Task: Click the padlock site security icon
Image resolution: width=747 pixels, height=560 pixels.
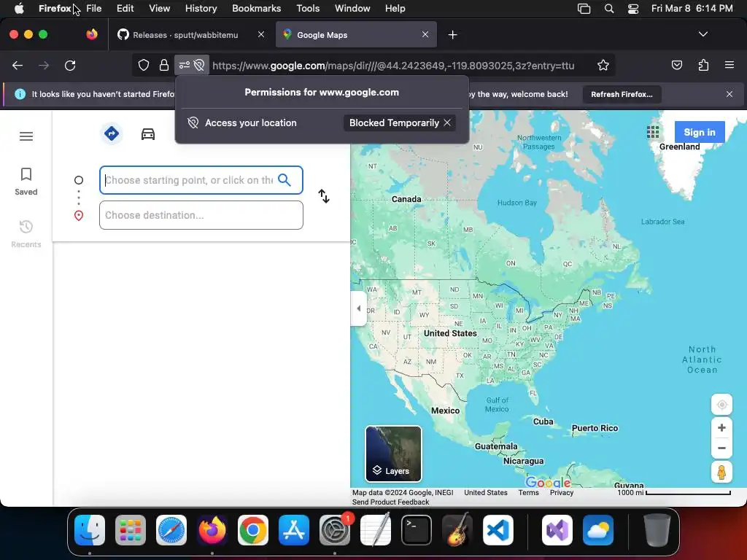Action: 164,66
